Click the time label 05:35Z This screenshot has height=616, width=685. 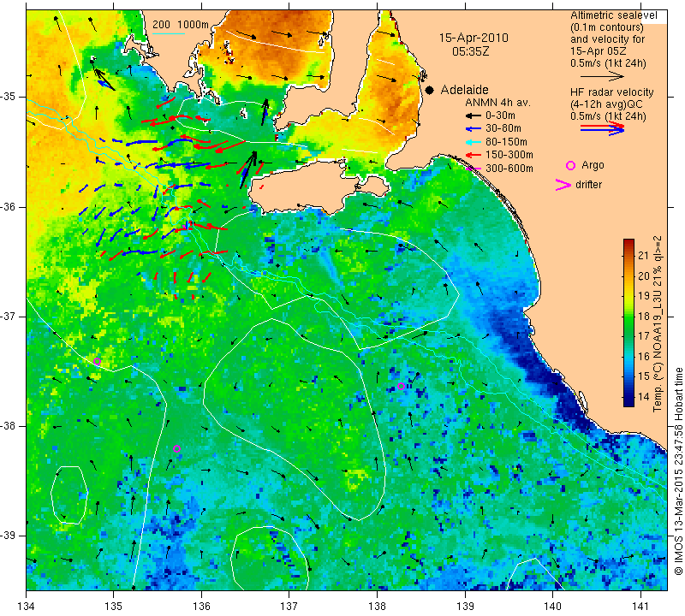click(x=470, y=51)
